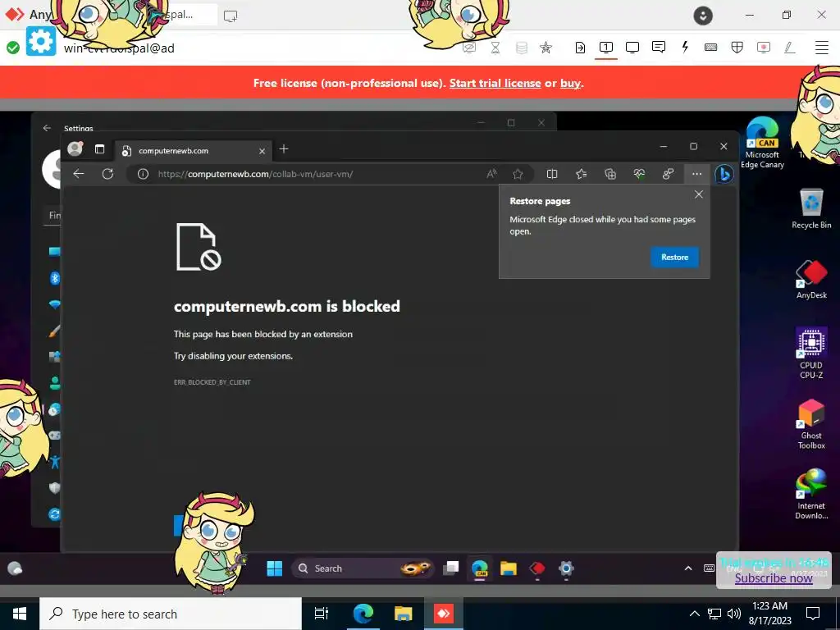The image size is (840, 630).
Task: Open Edge profile avatar icon
Action: coord(75,149)
